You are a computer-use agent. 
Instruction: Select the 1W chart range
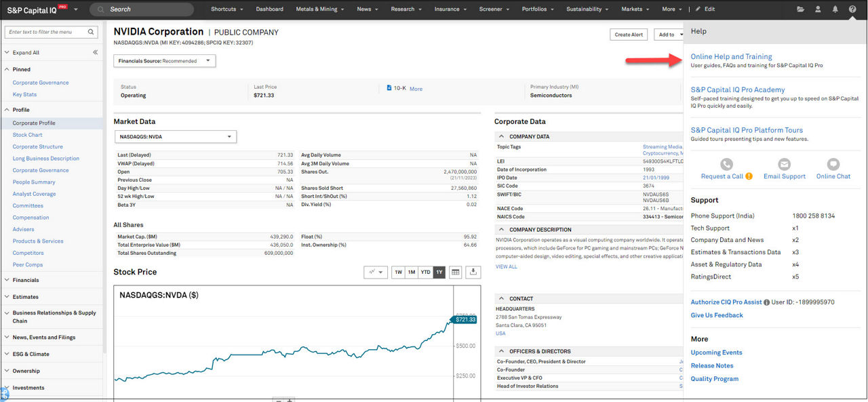coord(398,272)
